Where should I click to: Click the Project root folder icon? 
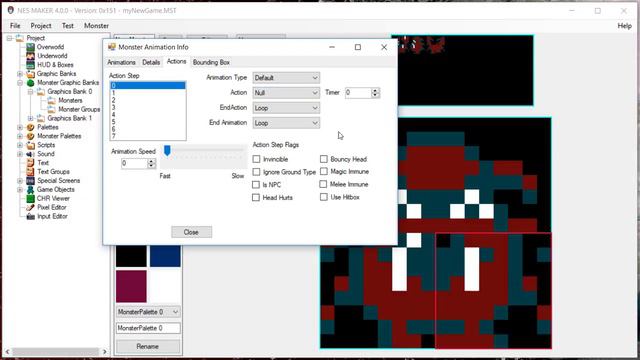(x=20, y=38)
